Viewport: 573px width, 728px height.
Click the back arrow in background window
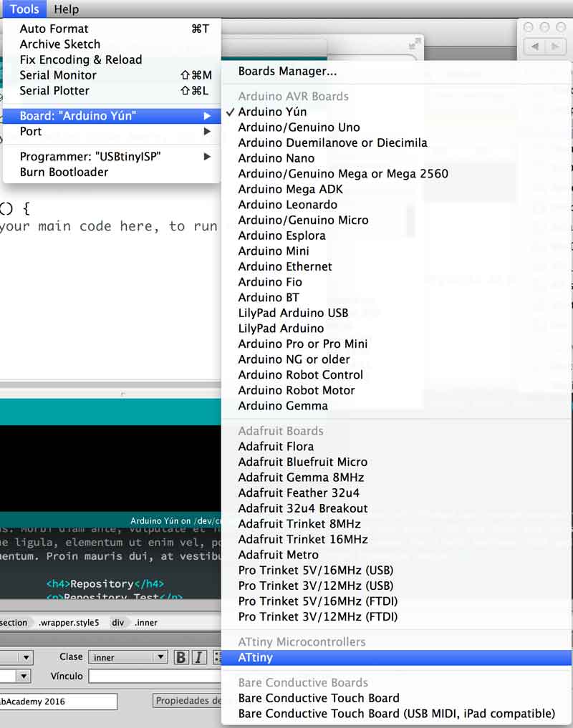point(535,46)
